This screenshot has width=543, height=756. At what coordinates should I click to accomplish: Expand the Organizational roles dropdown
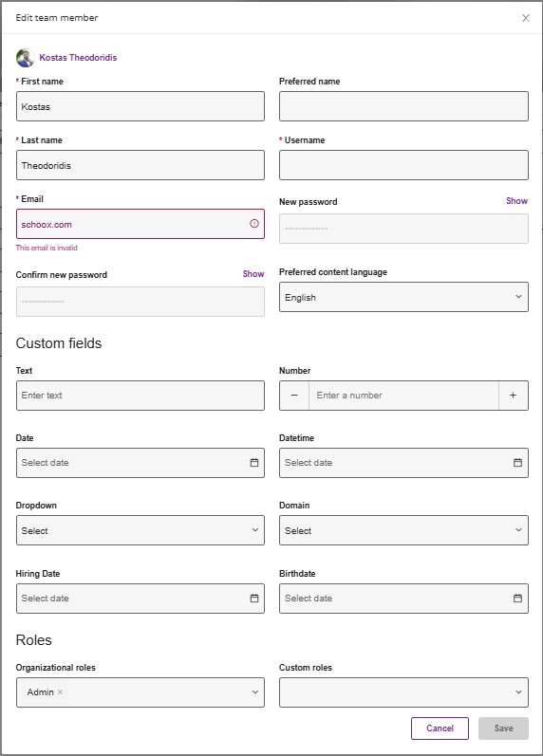point(140,692)
